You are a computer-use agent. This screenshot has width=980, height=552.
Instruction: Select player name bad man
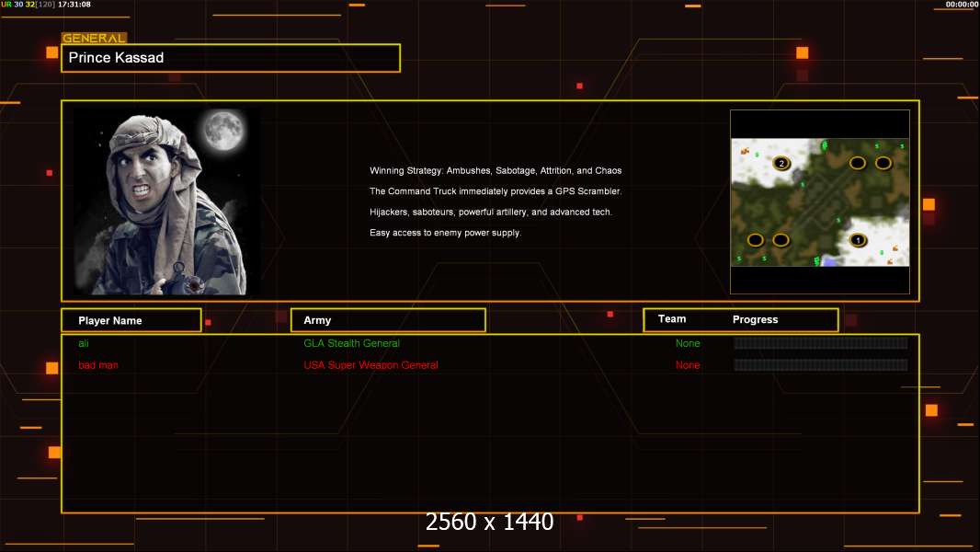point(98,365)
